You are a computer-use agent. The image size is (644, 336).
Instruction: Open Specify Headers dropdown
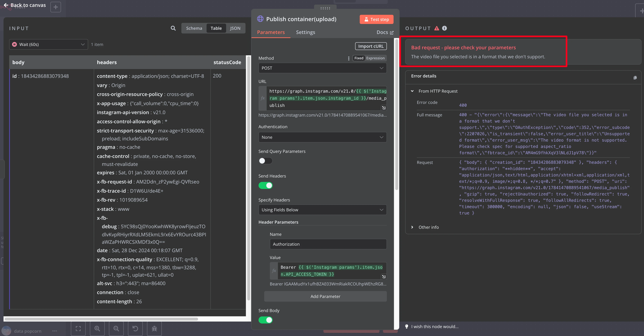322,210
